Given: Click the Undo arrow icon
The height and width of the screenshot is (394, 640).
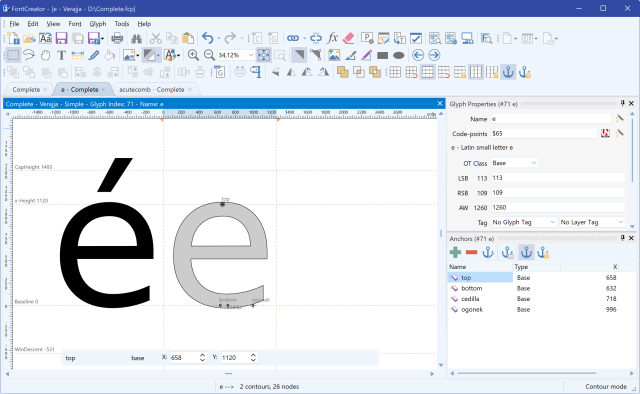Looking at the screenshot, I should pyautogui.click(x=208, y=38).
